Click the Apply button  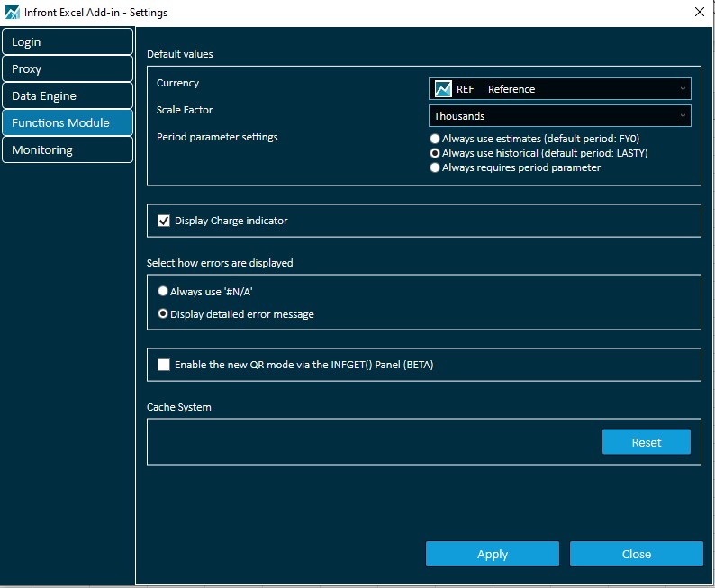tap(493, 554)
